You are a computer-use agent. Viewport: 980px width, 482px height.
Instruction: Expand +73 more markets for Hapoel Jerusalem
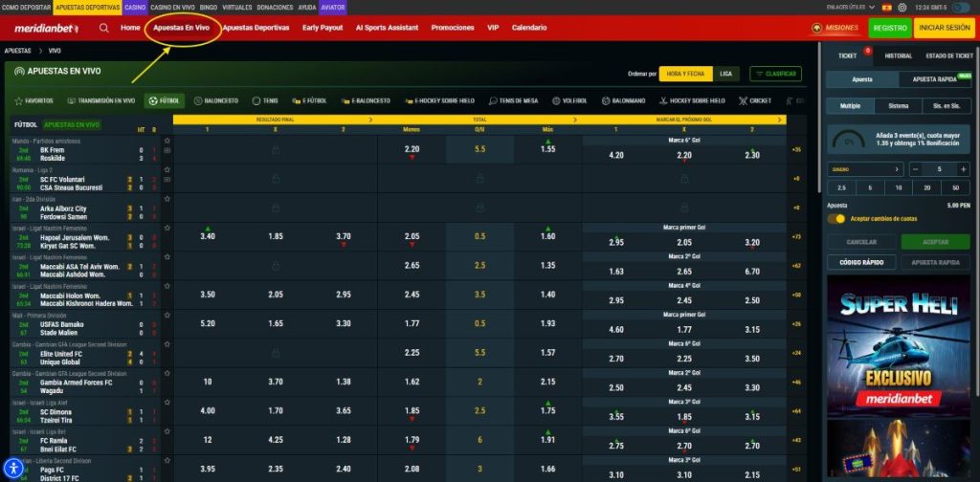tap(795, 237)
